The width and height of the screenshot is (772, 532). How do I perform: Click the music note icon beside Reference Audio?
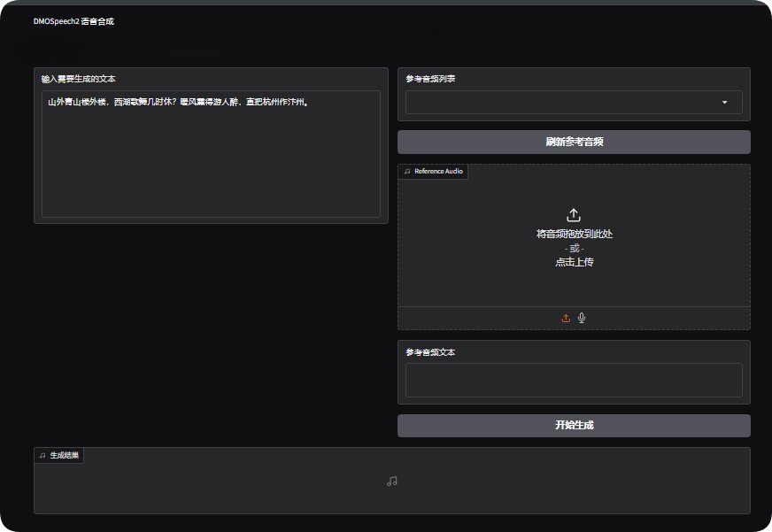(406, 172)
